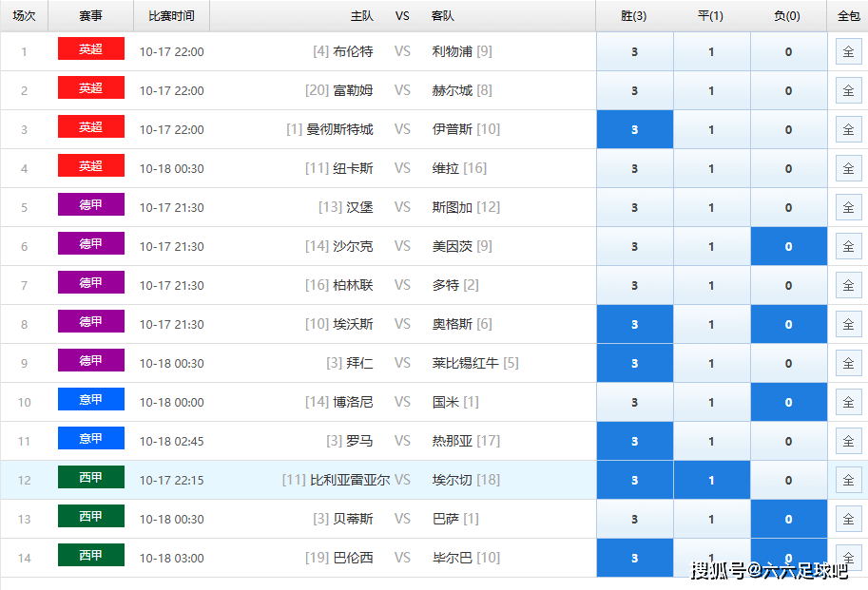Viewport: 868px width, 590px height.
Task: Click 全 button for match 10 博洛尼
Action: pos(848,403)
